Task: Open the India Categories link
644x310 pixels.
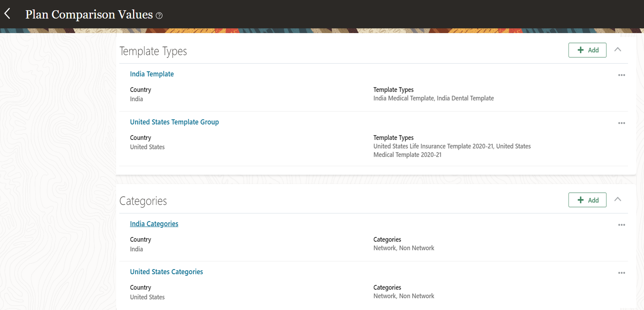Action: [x=154, y=224]
